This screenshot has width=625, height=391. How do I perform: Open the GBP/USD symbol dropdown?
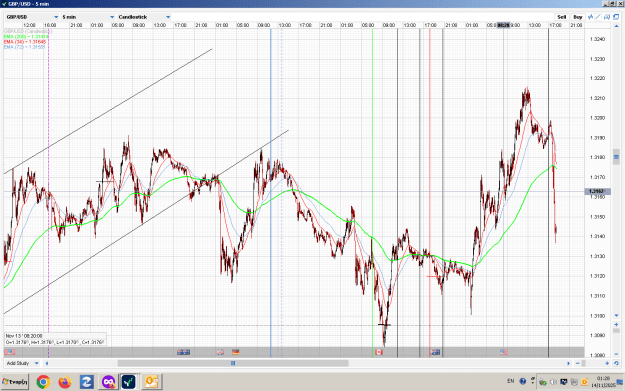[32, 17]
